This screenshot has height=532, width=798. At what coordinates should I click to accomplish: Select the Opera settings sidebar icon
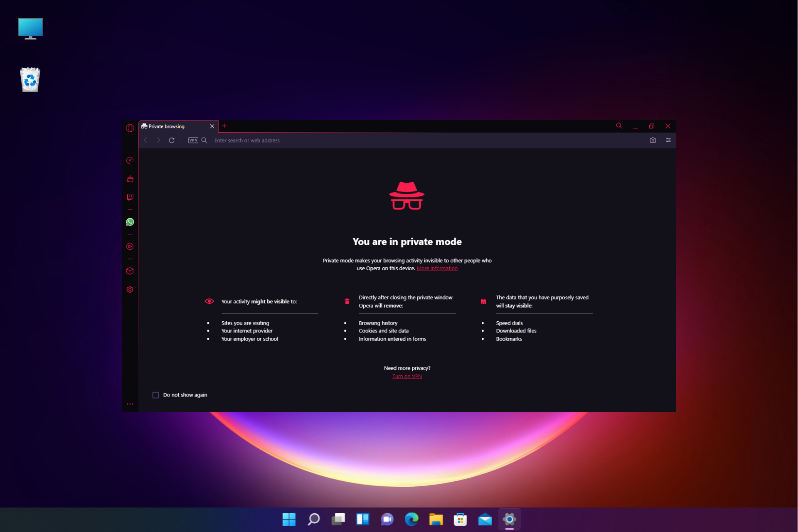tap(129, 289)
